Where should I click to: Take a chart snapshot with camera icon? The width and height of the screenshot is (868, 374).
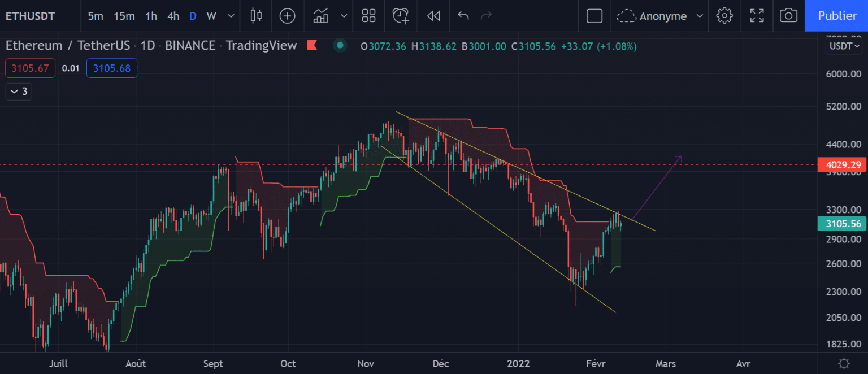[788, 16]
